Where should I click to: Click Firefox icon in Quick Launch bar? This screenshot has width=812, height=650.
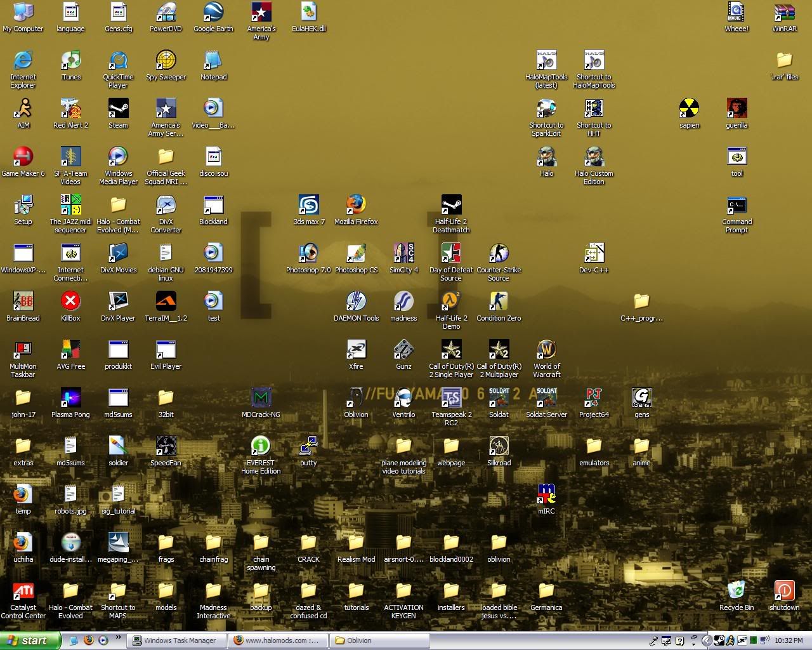(x=88, y=640)
